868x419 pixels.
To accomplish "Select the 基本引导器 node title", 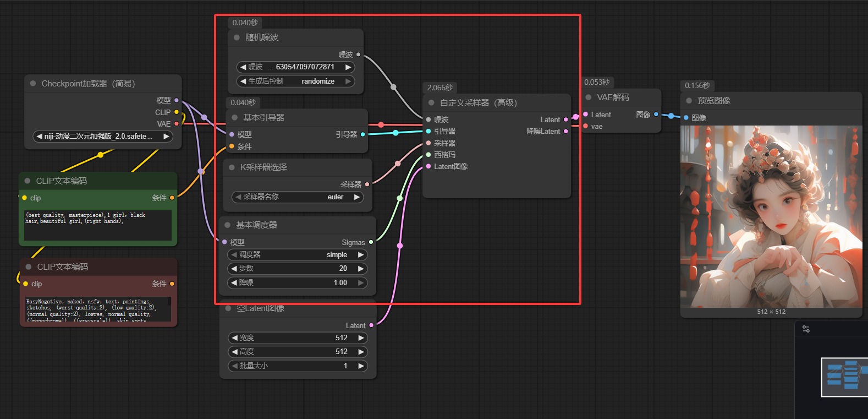I will pos(264,118).
